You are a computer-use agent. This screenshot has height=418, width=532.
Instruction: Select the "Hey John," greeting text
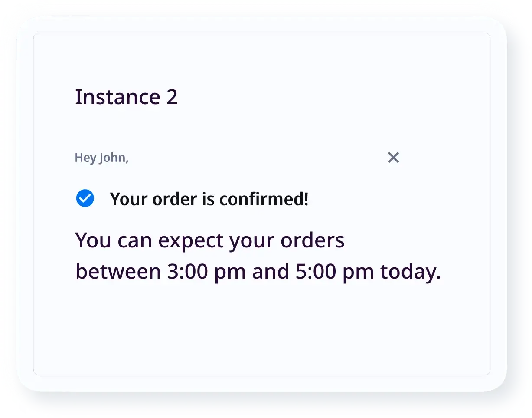(101, 158)
